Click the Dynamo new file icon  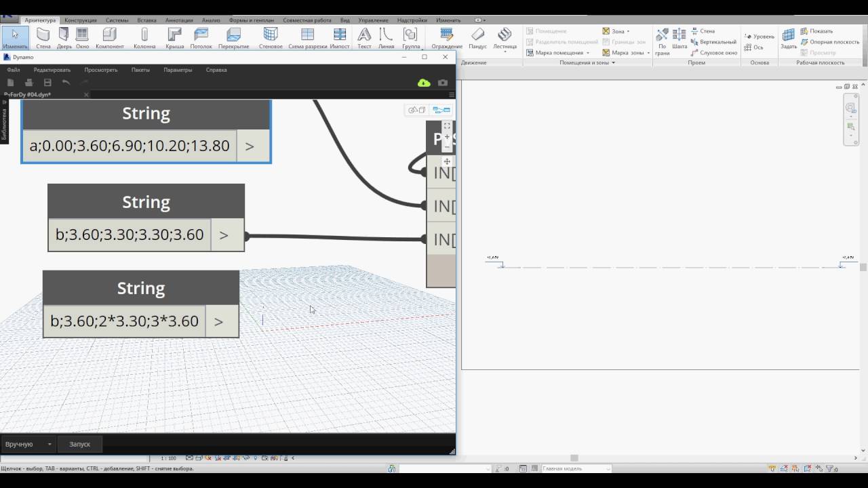[x=11, y=83]
